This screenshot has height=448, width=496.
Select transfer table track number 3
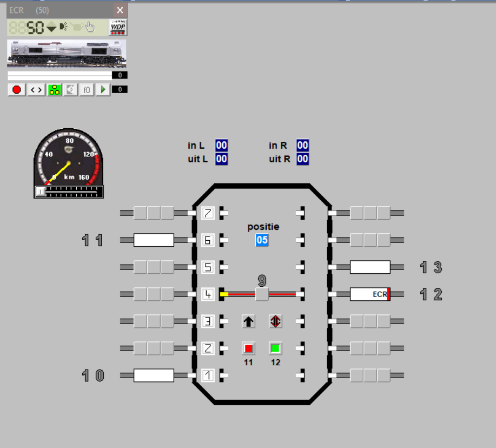(x=208, y=321)
